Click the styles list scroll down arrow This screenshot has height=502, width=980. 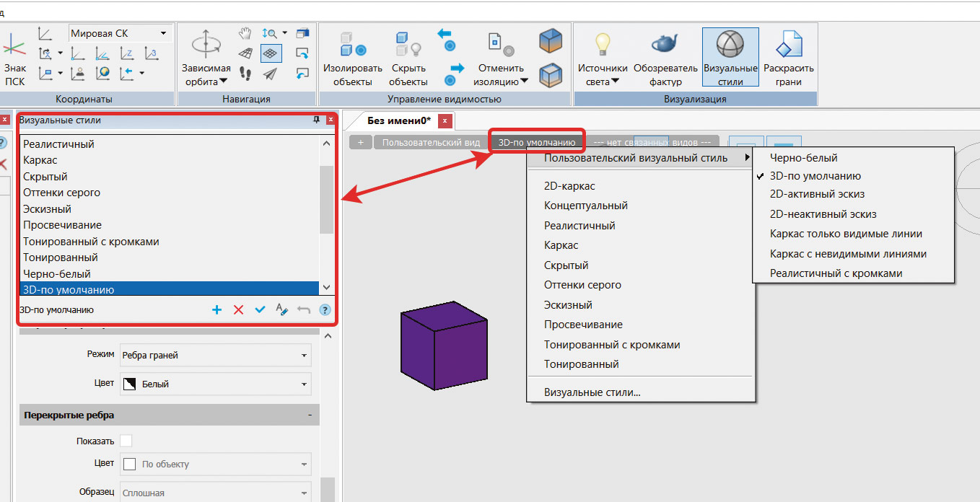tap(326, 287)
